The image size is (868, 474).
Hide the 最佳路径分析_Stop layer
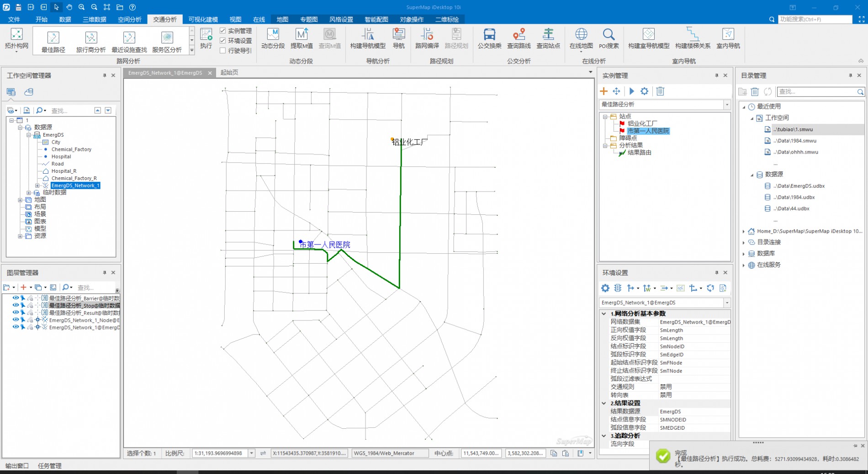click(16, 305)
